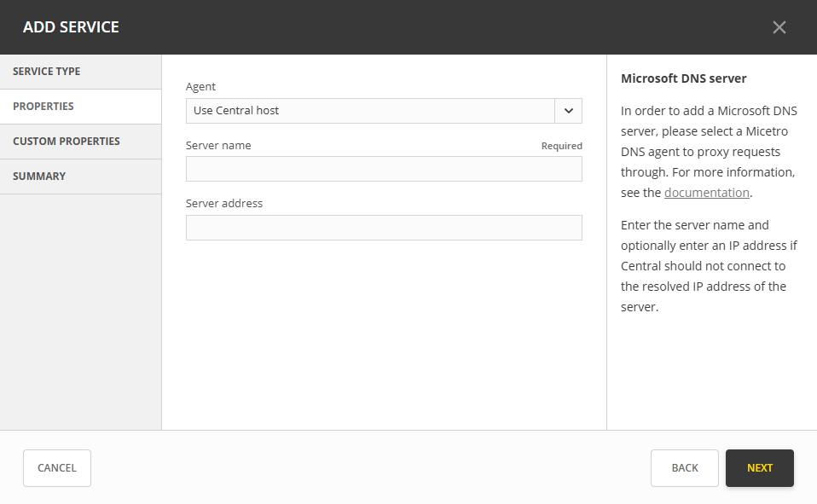Close the Add Service dialog

pyautogui.click(x=779, y=27)
